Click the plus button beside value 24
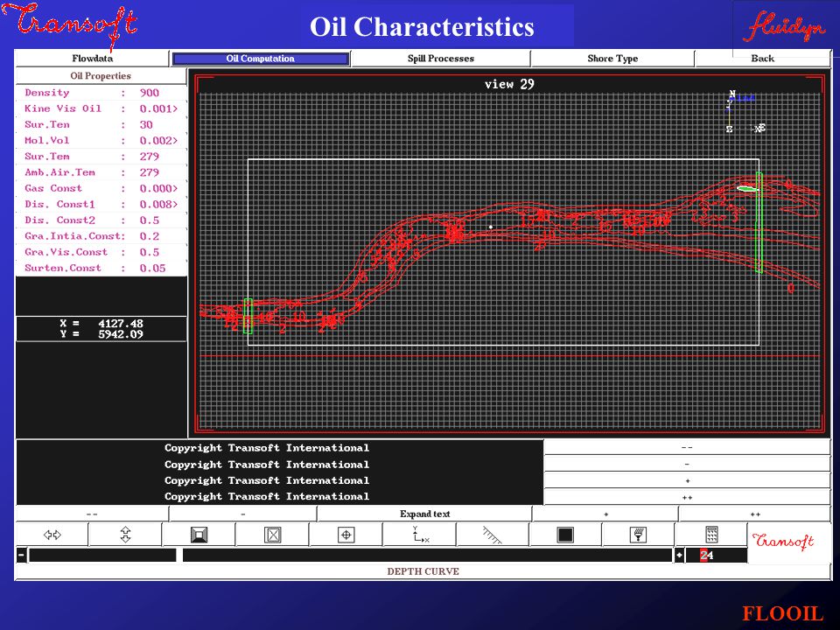This screenshot has width=840, height=630. pyautogui.click(x=679, y=555)
